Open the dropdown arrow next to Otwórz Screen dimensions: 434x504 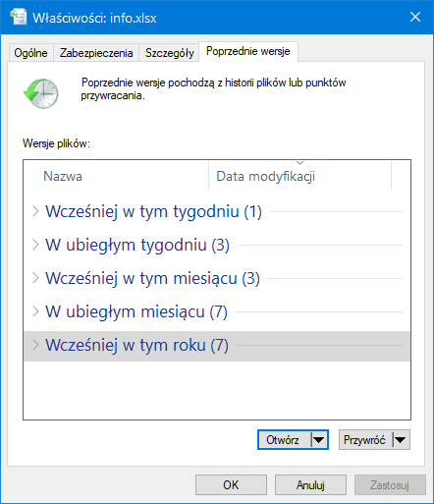pos(319,440)
